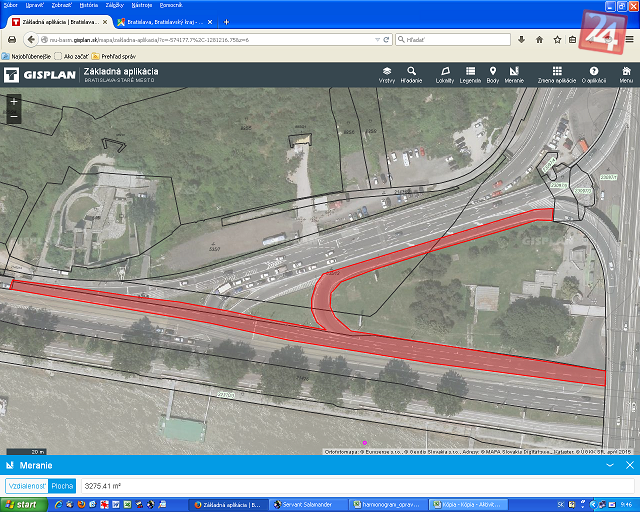
Task: Open Zmena aplikácie application switcher
Action: pos(557,74)
